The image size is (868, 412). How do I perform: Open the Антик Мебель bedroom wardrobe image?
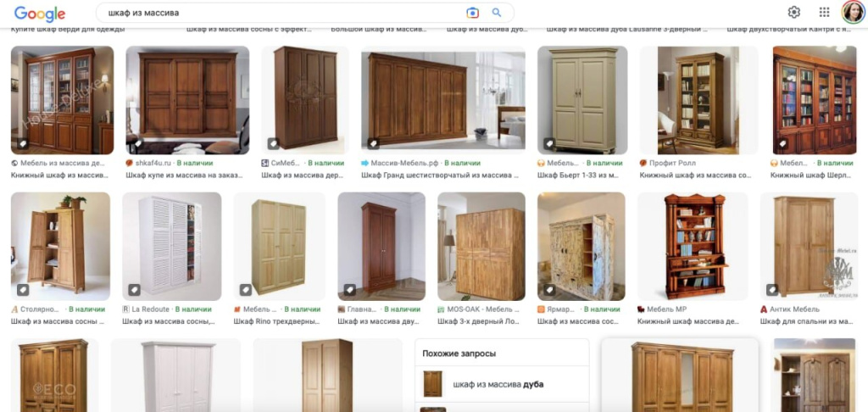point(808,247)
